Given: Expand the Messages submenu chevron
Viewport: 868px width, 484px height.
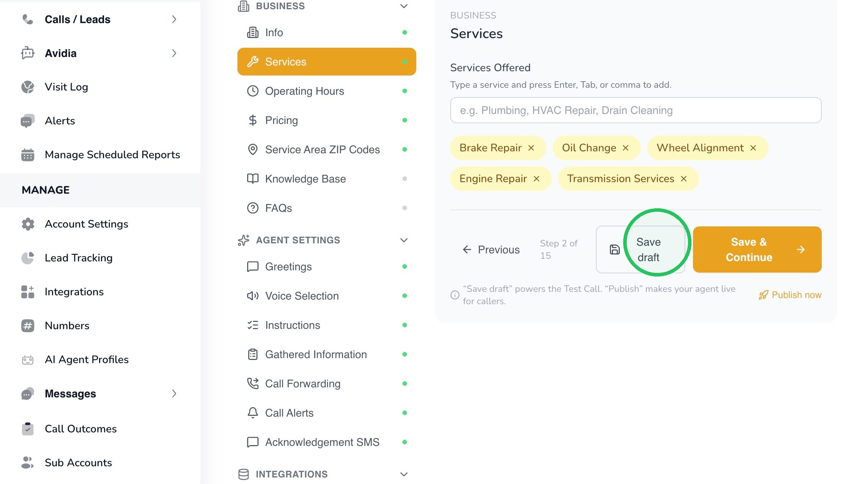Looking at the screenshot, I should 174,394.
